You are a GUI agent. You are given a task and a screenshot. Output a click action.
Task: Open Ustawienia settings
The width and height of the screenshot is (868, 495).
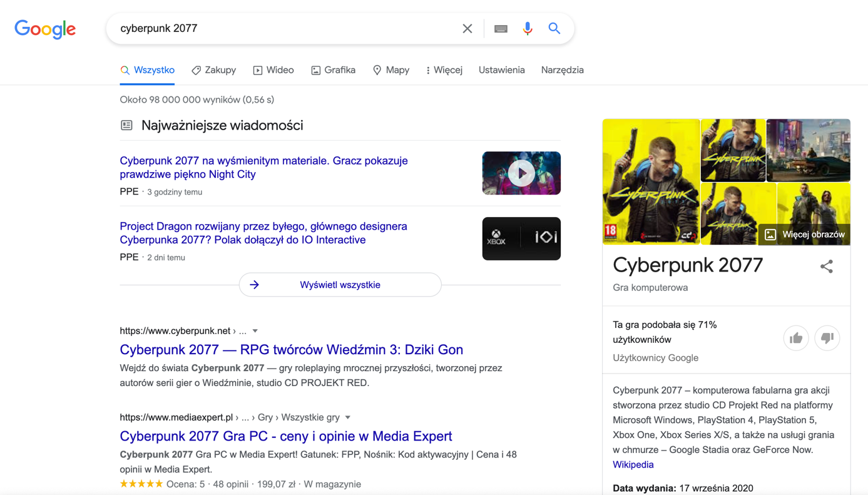tap(502, 70)
